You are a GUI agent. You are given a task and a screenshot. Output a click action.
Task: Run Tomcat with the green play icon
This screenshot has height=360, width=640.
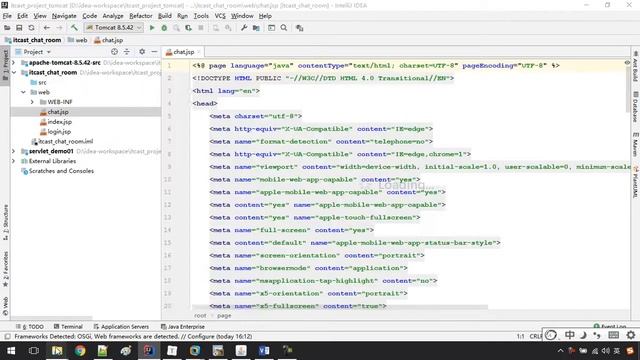(152, 28)
